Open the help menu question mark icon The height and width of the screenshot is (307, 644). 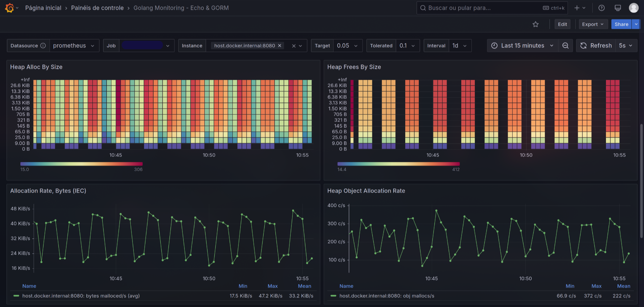pos(602,8)
